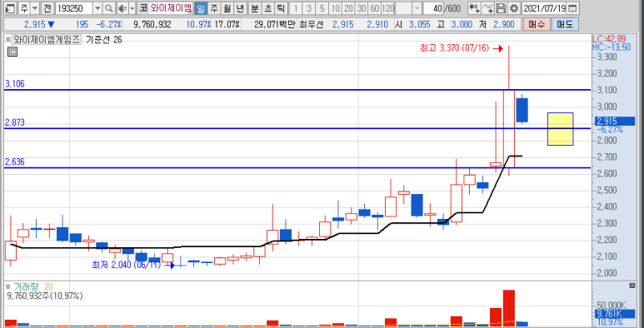The image size is (644, 328).
Task: Expand the stock code 193250 dropdown
Action: [x=97, y=7]
